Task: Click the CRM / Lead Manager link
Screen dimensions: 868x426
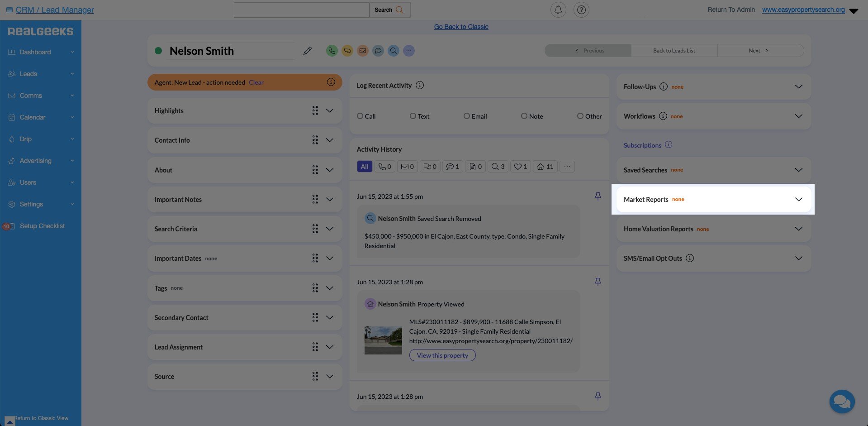Action: click(55, 10)
